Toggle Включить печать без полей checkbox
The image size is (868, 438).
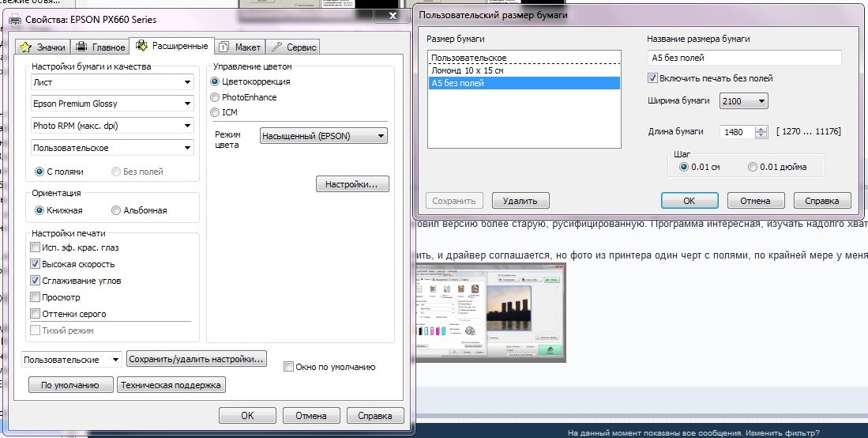653,78
